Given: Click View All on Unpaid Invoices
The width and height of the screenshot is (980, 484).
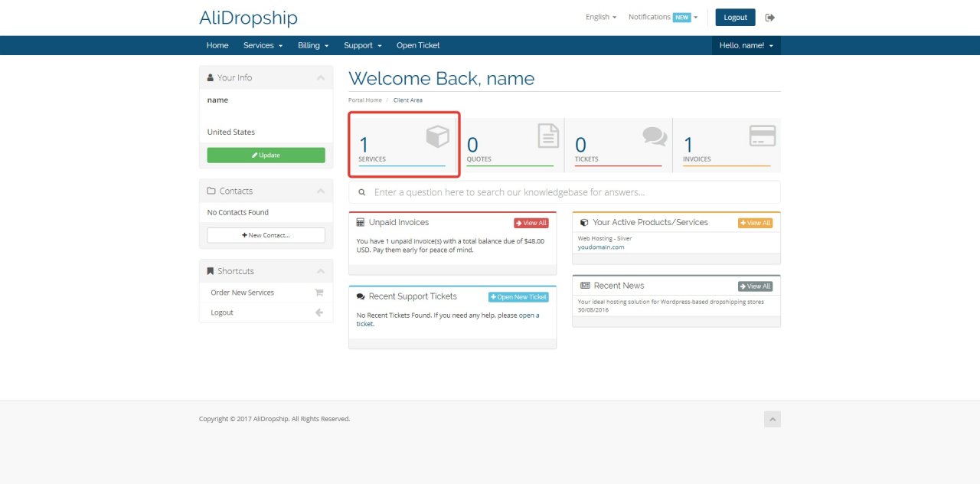Looking at the screenshot, I should pos(531,223).
